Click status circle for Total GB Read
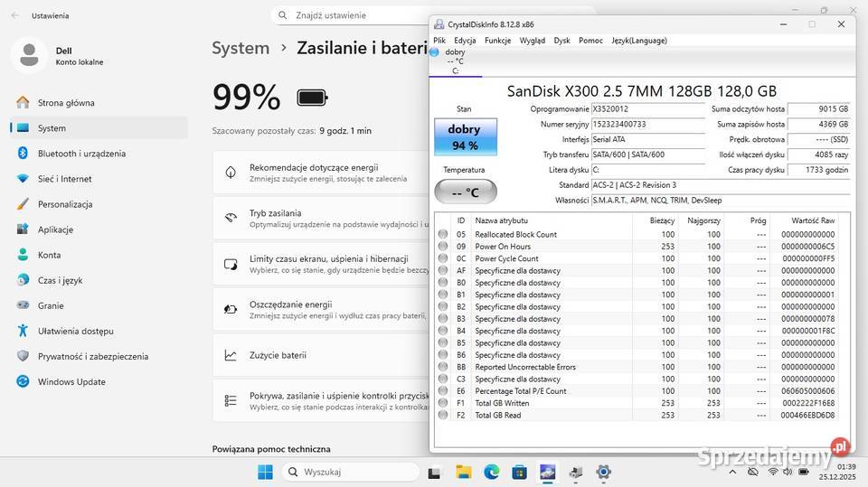Image resolution: width=868 pixels, height=487 pixels. click(x=443, y=415)
